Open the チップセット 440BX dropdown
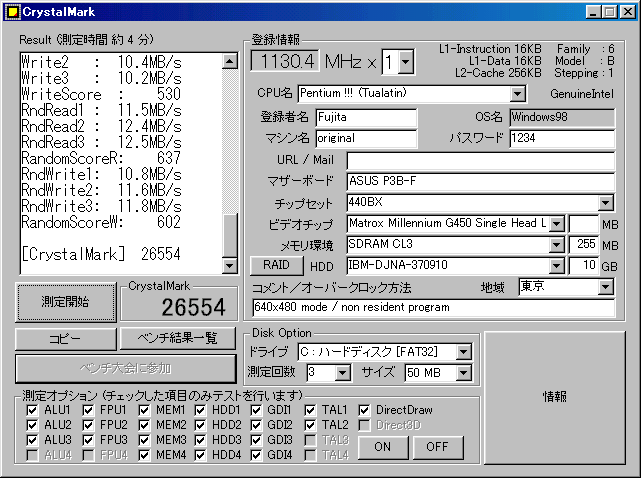This screenshot has width=641, height=478. pyautogui.click(x=605, y=202)
